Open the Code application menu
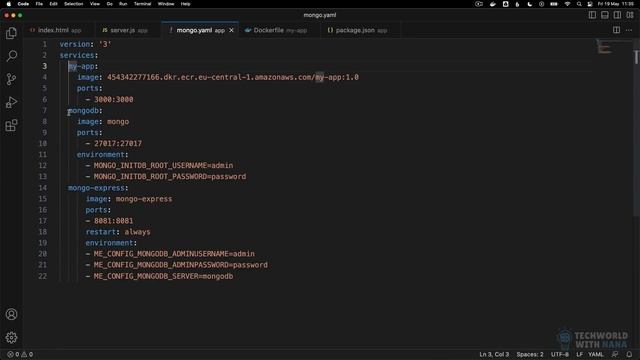 tap(23, 4)
